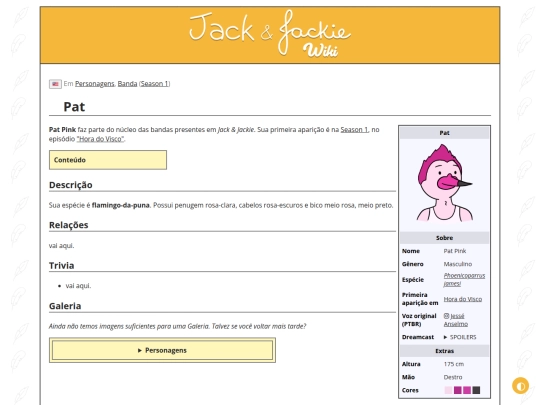The height and width of the screenshot is (405, 540).
Task: Click the Sobre infobox header
Action: (444, 238)
